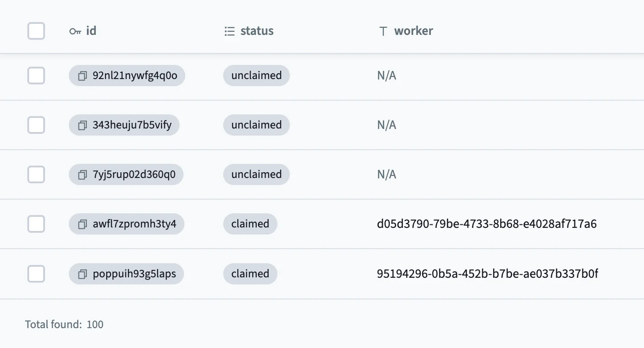Viewport: 644px width, 348px height.
Task: Copy id awfl7zpromh3ty4 using its icon
Action: point(82,224)
